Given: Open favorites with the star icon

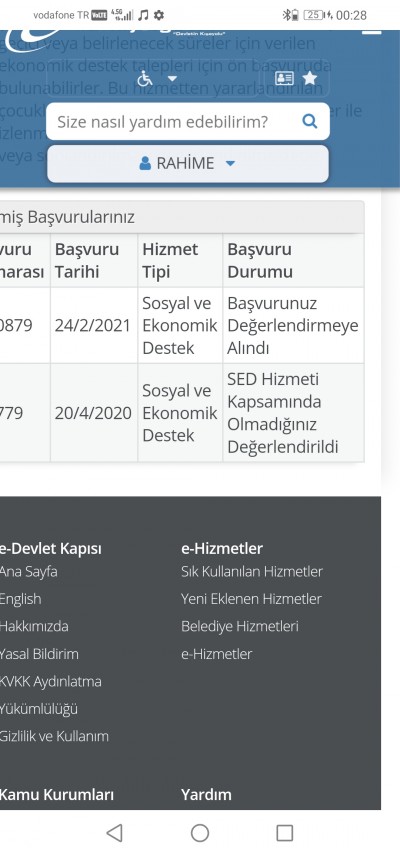Looking at the screenshot, I should (x=309, y=78).
